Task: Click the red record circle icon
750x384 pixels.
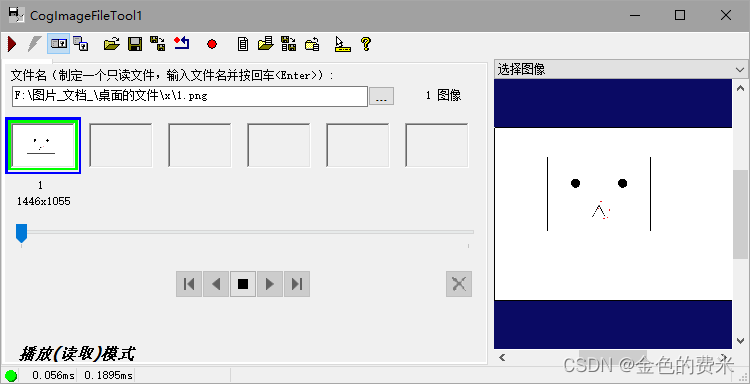Action: [x=212, y=44]
